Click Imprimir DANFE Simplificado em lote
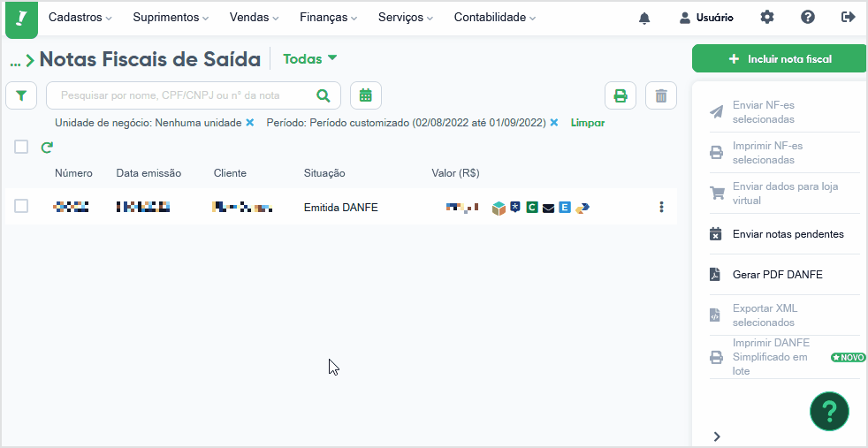The width and height of the screenshot is (868, 448). pos(784,357)
